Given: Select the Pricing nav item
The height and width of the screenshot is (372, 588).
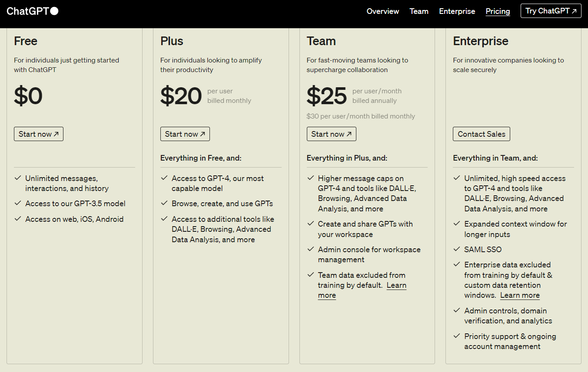Looking at the screenshot, I should [498, 11].
